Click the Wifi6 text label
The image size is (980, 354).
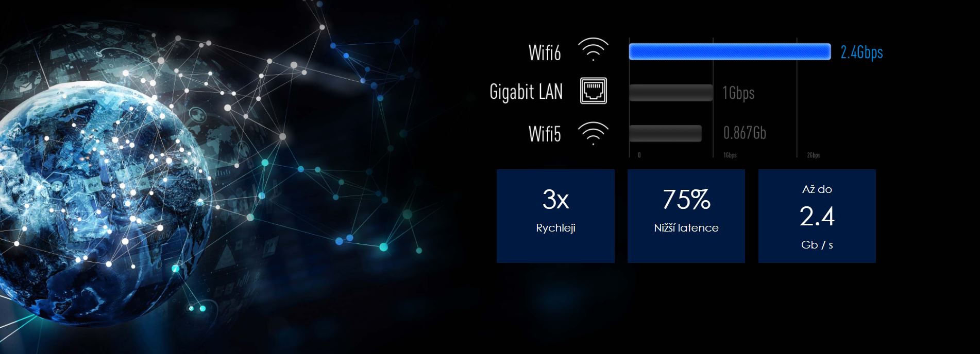(x=545, y=52)
